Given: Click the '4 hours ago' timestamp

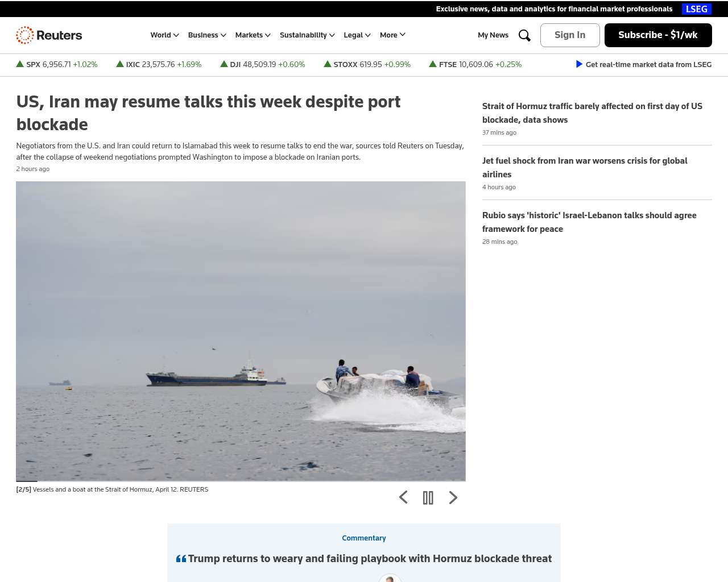Looking at the screenshot, I should (499, 188).
